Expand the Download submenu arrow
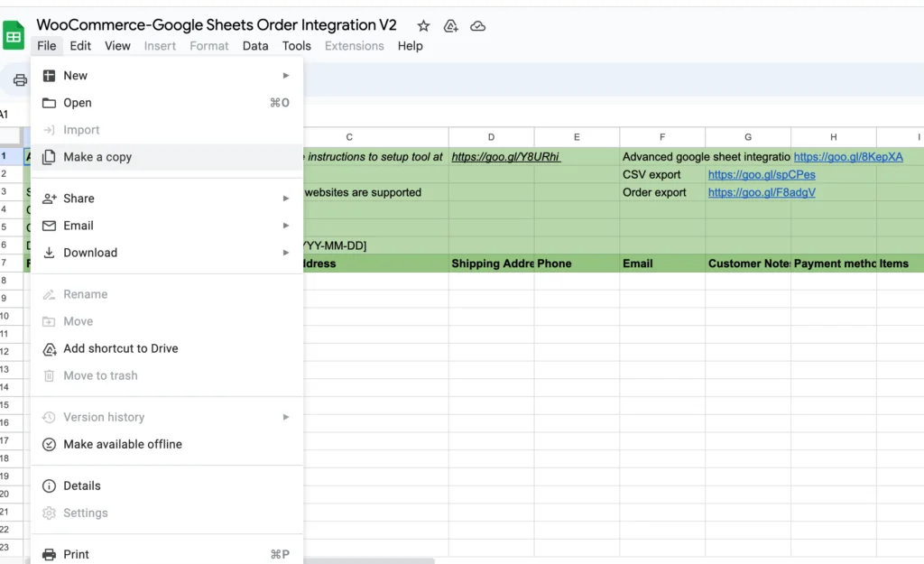Image resolution: width=924 pixels, height=564 pixels. tap(286, 253)
